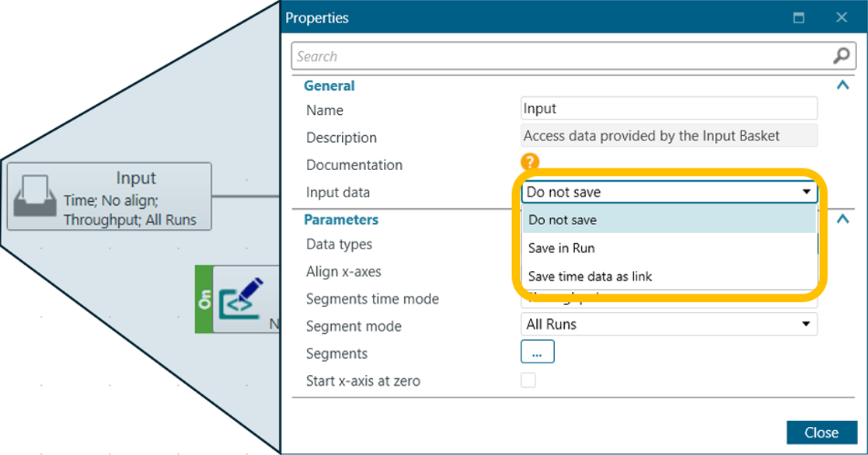Collapse the General section chevron
868x455 pixels.
(x=842, y=86)
